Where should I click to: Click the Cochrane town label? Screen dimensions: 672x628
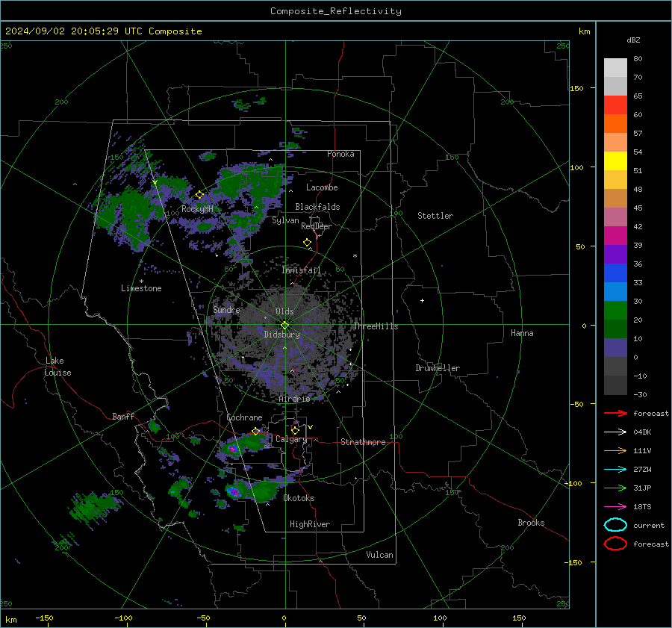[244, 417]
